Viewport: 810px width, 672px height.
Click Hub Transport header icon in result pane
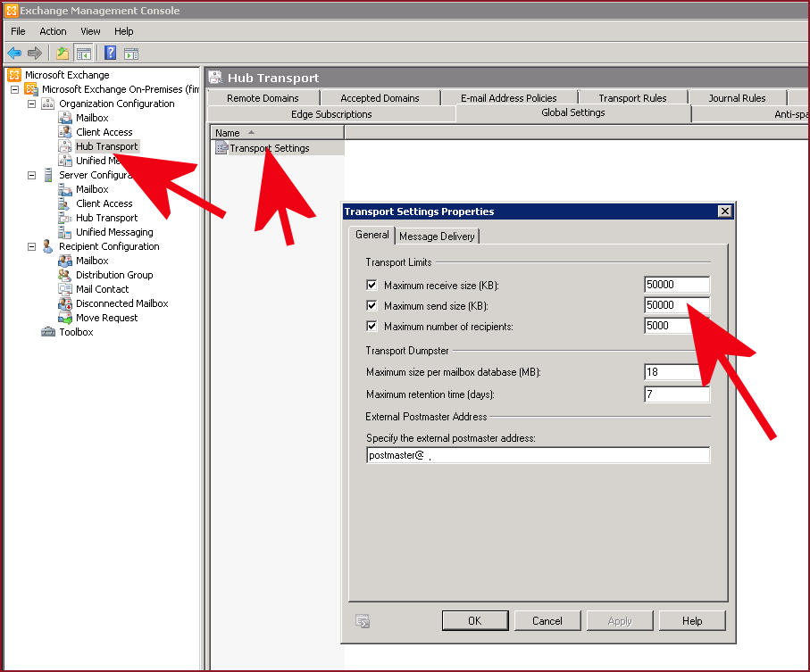coord(215,78)
